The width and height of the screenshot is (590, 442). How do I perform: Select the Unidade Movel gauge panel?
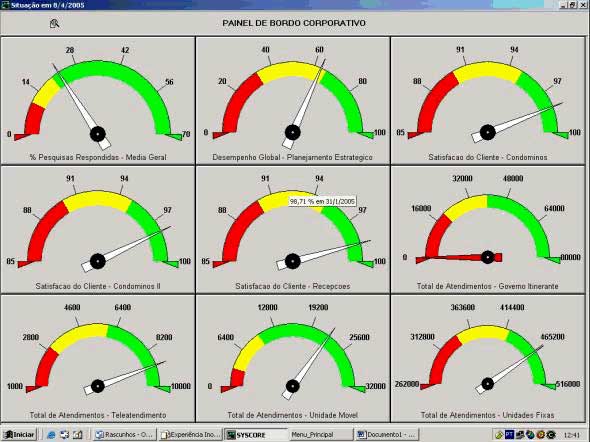293,358
